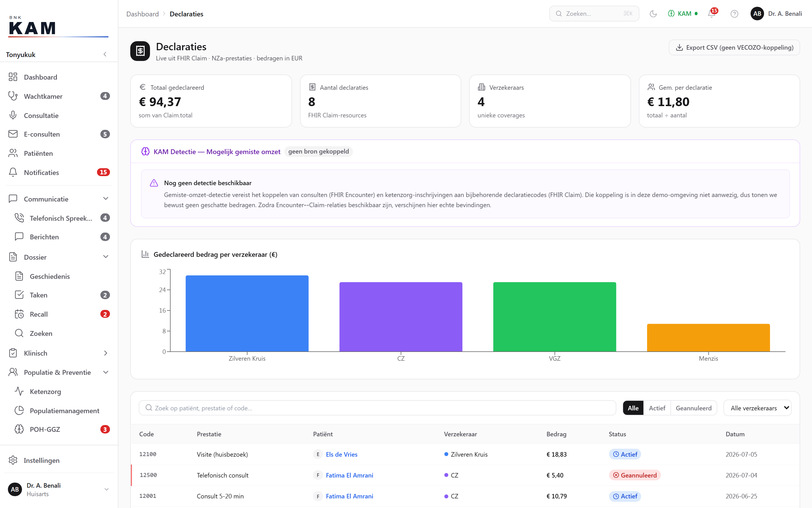Viewport: 812px width, 508px height.
Task: Open E-consulten mail item
Action: [x=59, y=134]
